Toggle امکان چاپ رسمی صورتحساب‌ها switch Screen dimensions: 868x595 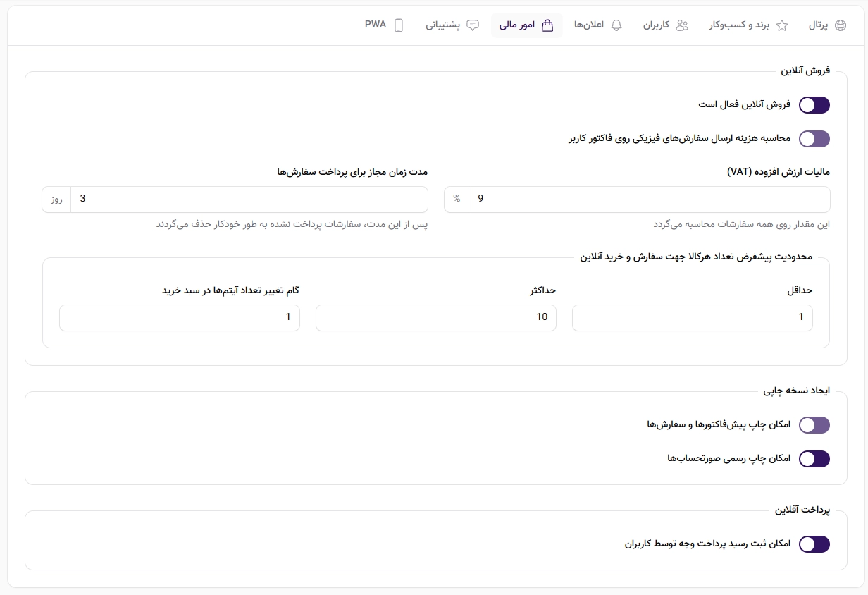(x=814, y=459)
